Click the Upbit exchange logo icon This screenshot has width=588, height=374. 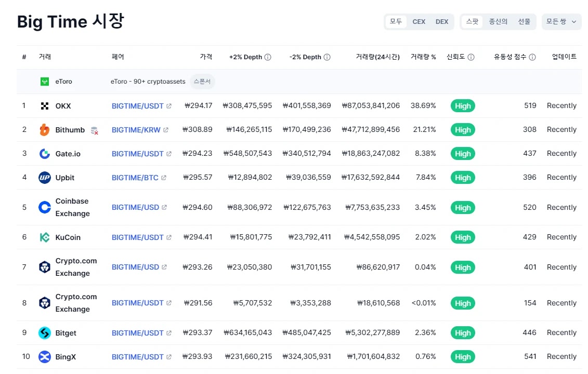click(x=45, y=178)
